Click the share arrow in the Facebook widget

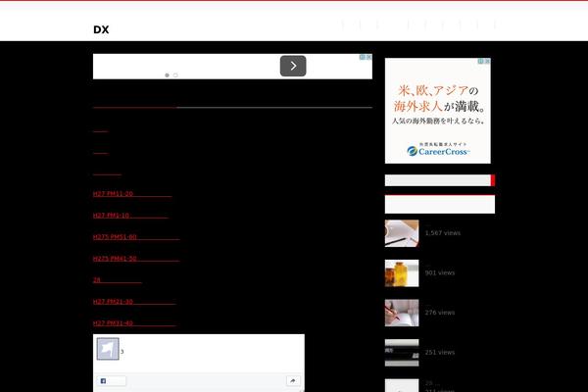point(293,381)
